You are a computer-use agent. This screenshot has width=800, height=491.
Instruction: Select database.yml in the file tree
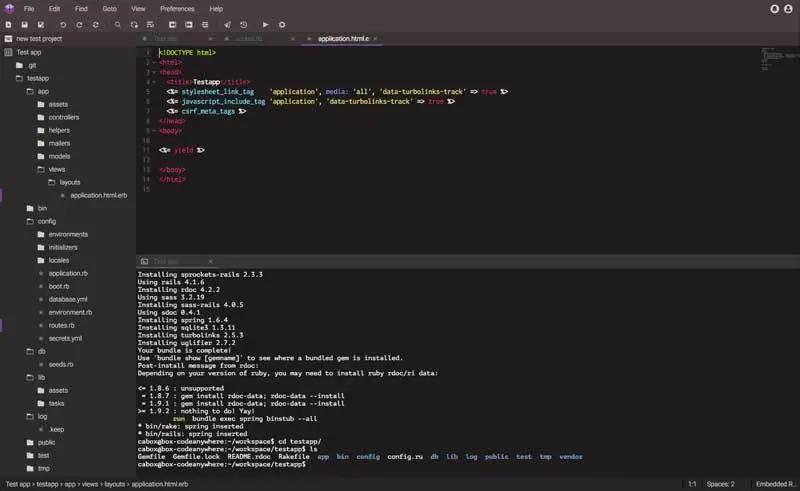click(x=67, y=299)
